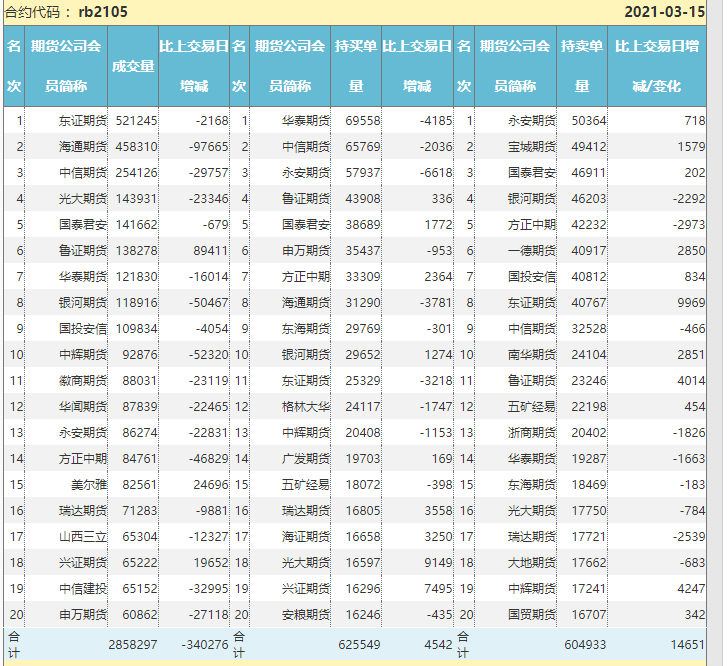Click the total volume value 2858297
Screen dimensions: 728x666
coord(133,645)
